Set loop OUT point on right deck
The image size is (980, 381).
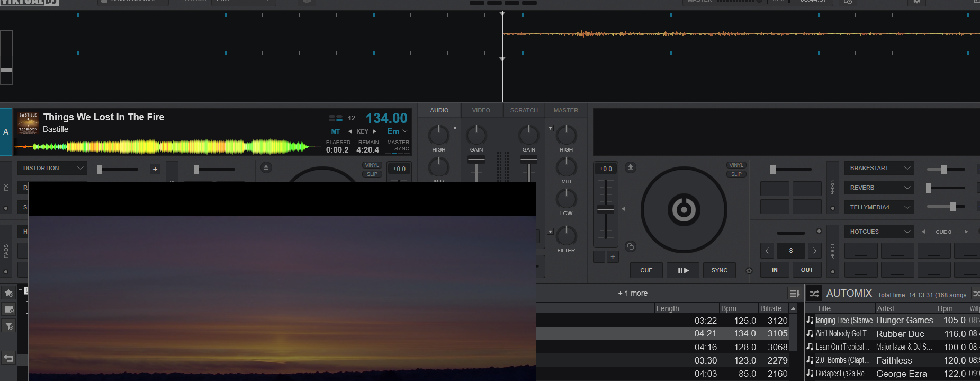[807, 270]
